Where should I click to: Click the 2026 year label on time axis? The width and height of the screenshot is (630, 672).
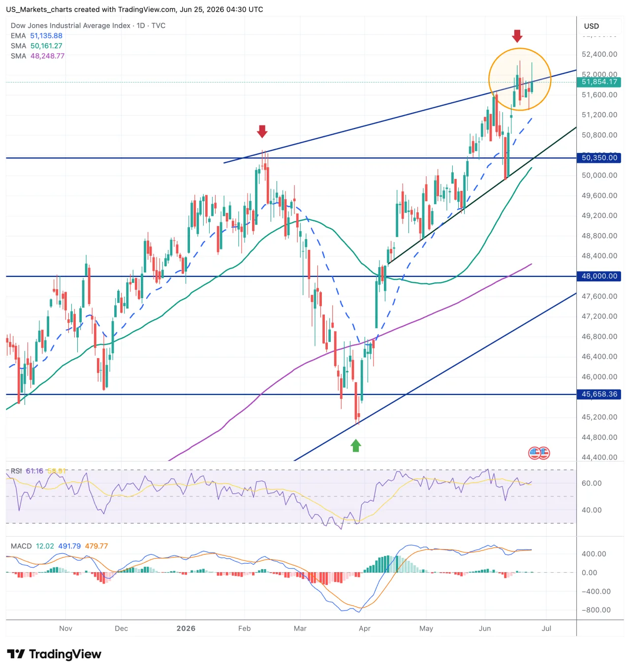pyautogui.click(x=186, y=629)
